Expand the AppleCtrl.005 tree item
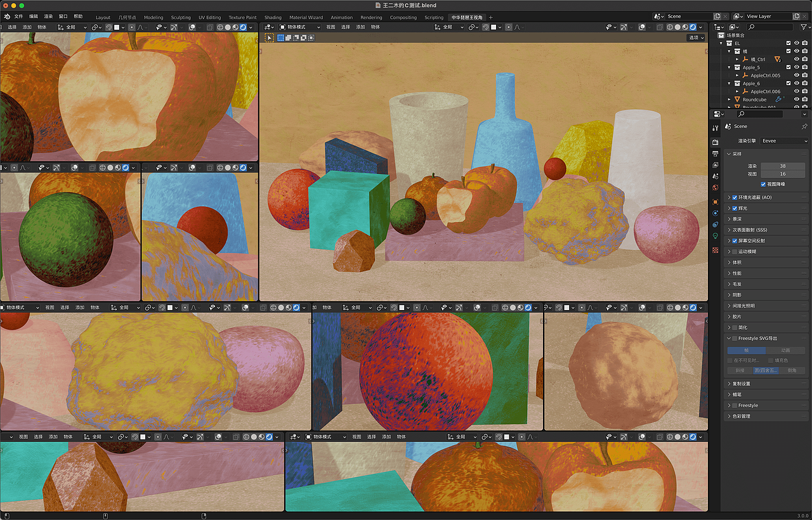812x520 pixels. point(737,75)
